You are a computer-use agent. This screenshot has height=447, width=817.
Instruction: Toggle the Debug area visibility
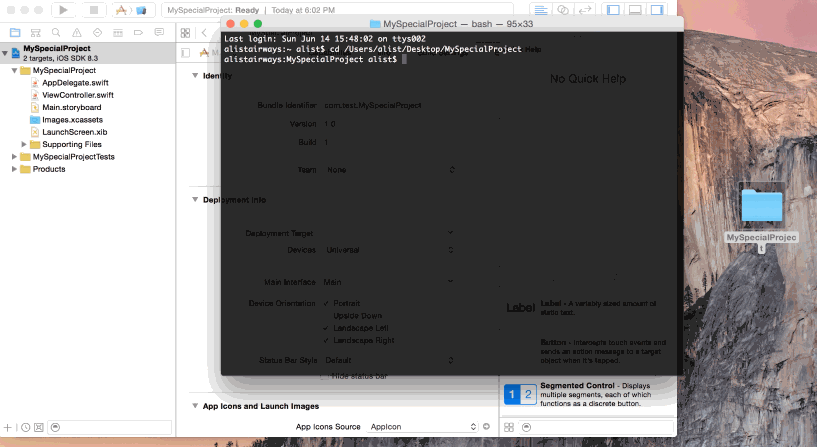635,10
